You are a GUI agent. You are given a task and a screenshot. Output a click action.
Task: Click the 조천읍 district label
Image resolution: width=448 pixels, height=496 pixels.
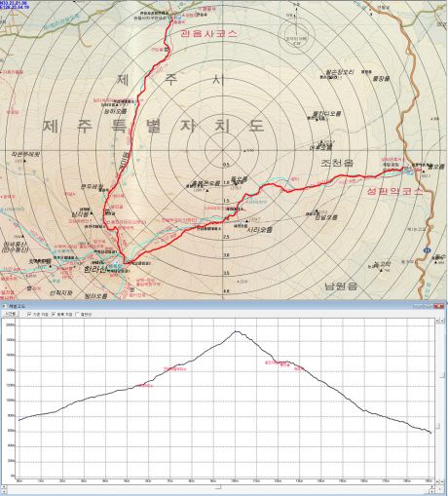coord(337,163)
